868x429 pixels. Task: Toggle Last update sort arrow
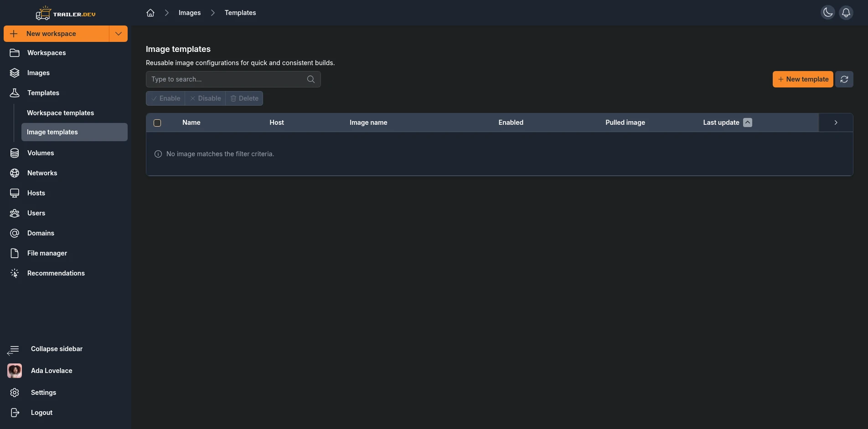click(x=748, y=123)
